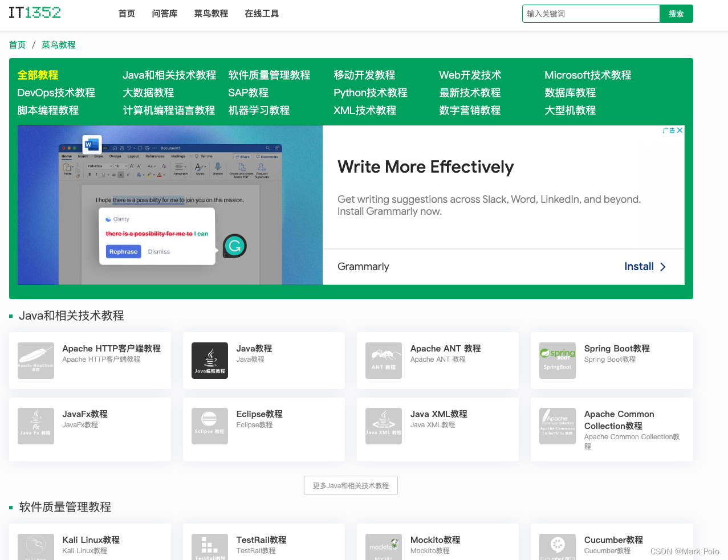Open the JavaFx教程 icon
Screen dimensions: 728x560
pos(36,426)
